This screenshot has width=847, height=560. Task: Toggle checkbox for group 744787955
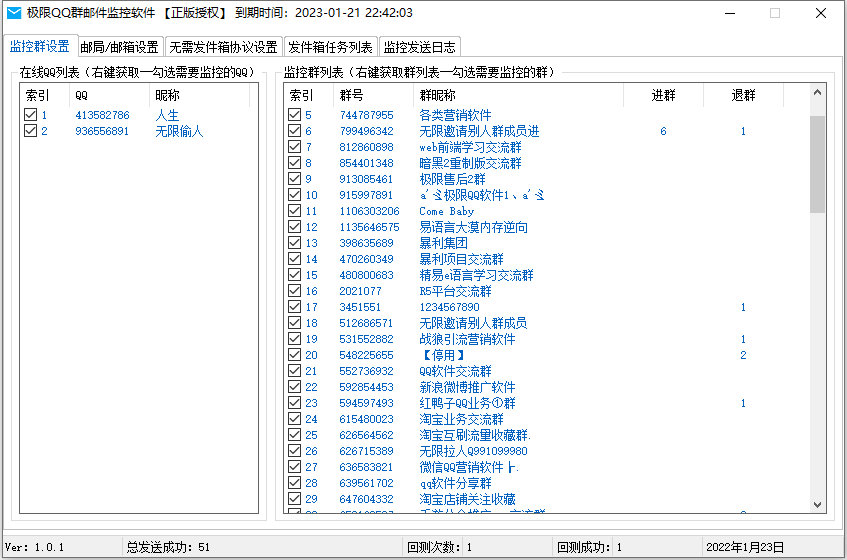point(294,114)
